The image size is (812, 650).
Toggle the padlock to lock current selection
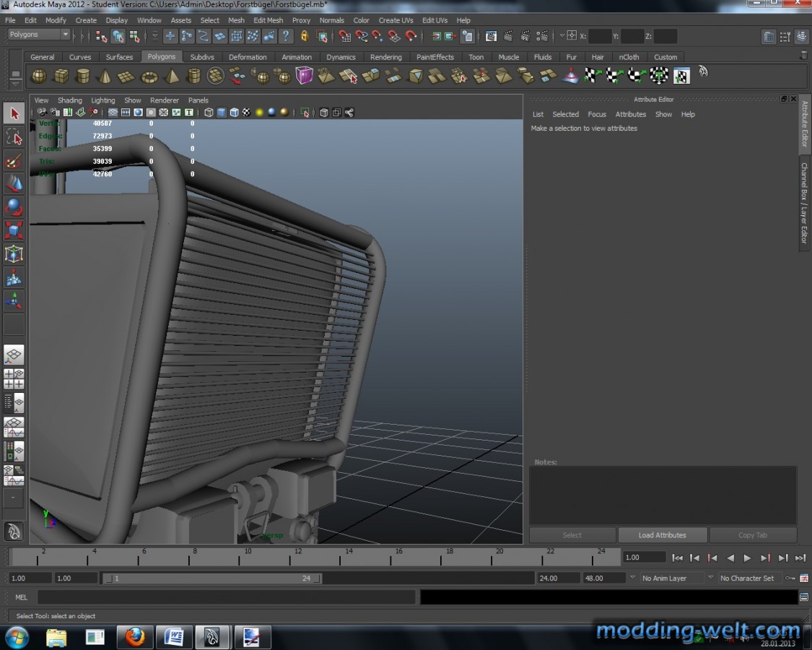[304, 36]
